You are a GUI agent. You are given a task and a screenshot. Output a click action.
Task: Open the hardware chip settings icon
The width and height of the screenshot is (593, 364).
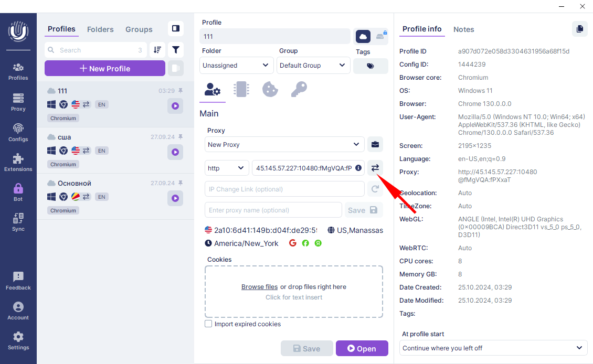(x=241, y=90)
